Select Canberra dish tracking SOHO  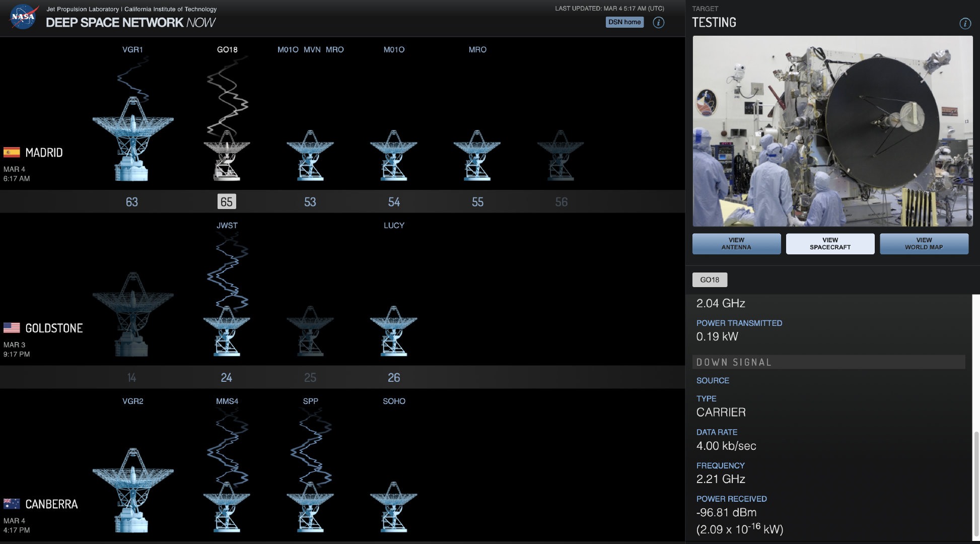(394, 507)
